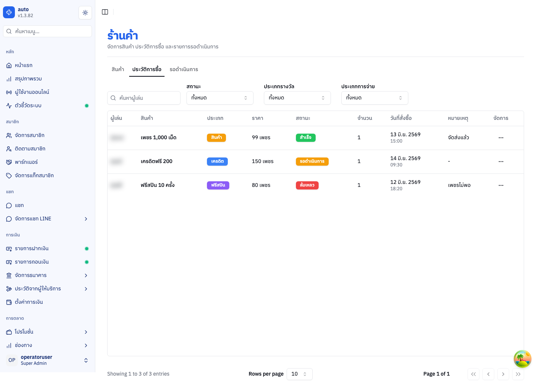Open the Rows per page selector
536x392 pixels.
300,374
